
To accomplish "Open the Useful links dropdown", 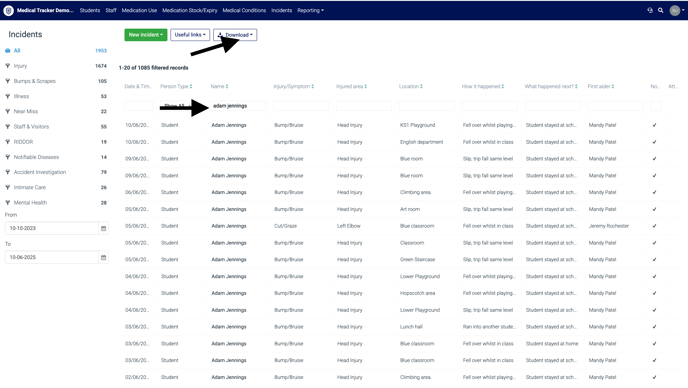I will [190, 35].
